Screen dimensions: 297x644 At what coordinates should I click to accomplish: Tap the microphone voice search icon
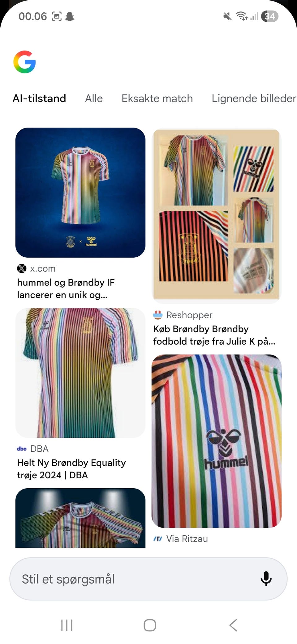266,579
